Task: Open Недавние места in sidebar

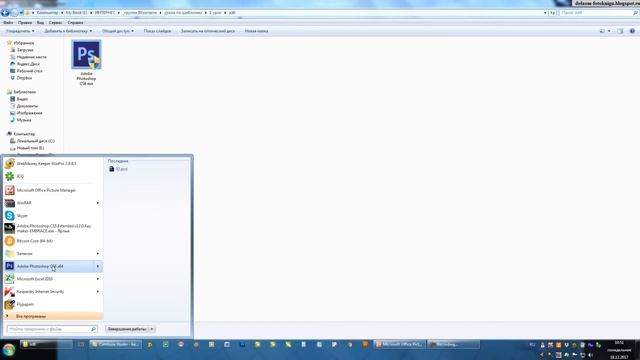Action: coord(28,57)
